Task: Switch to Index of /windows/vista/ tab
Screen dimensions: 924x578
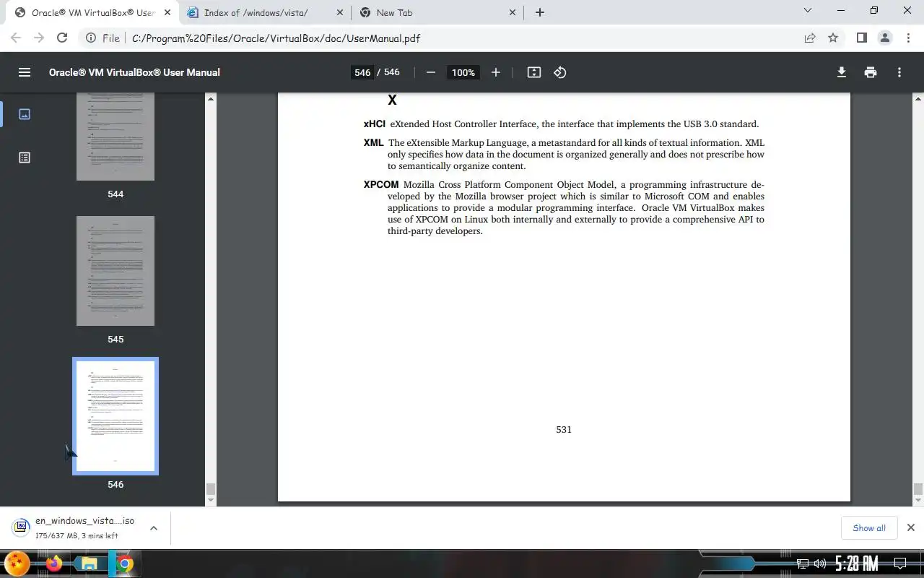Action: (x=264, y=12)
